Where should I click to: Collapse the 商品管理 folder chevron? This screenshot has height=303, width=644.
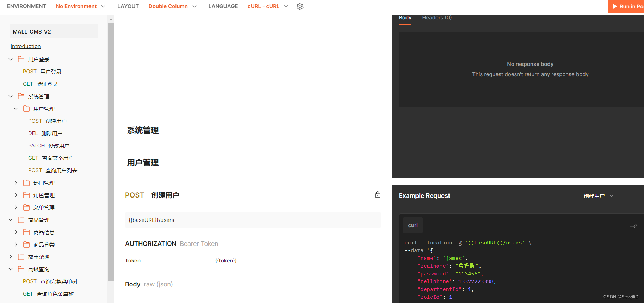[x=11, y=220]
